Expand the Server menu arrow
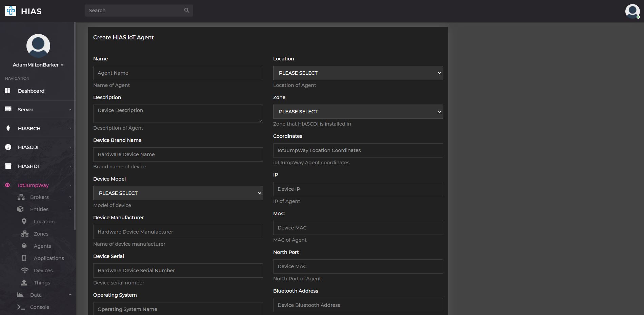 pyautogui.click(x=70, y=109)
